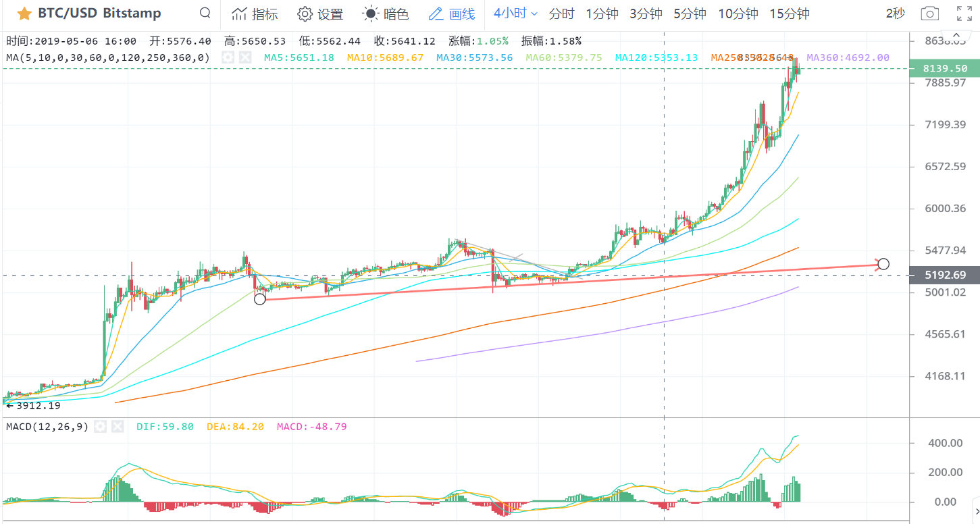Click the MA360:4692.00 value
Viewport: 980px width, 524px height.
pos(848,57)
